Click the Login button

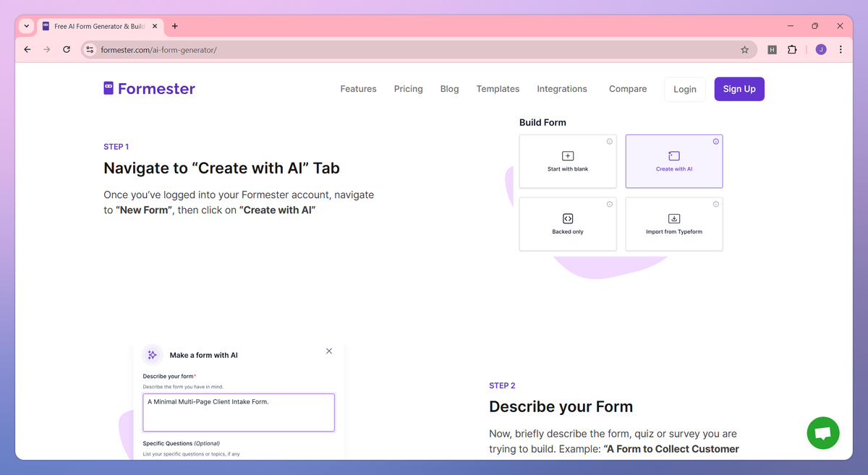click(685, 90)
